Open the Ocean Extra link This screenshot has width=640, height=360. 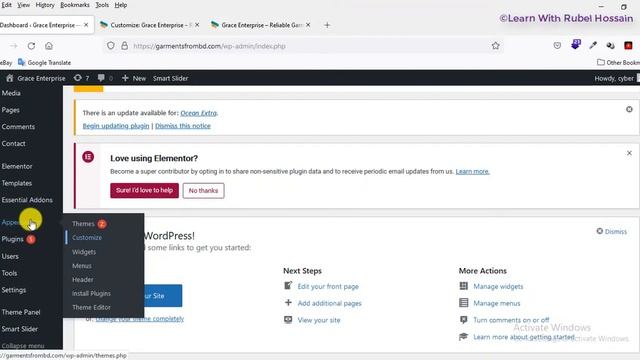pyautogui.click(x=198, y=113)
